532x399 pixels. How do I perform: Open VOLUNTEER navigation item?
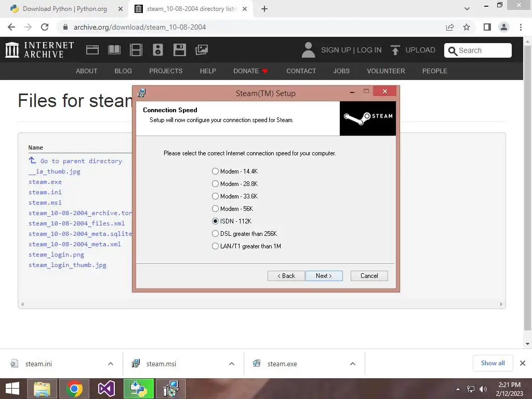click(386, 71)
